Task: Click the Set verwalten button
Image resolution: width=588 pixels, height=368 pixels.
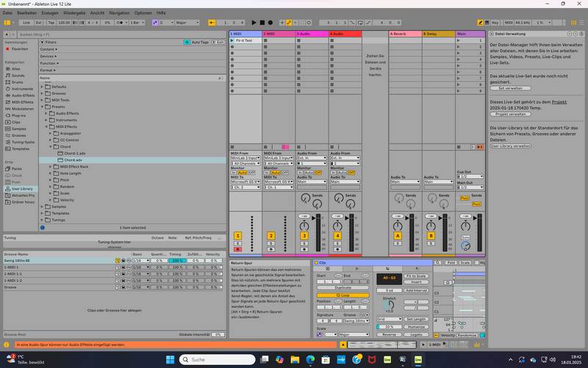Action: pos(510,88)
